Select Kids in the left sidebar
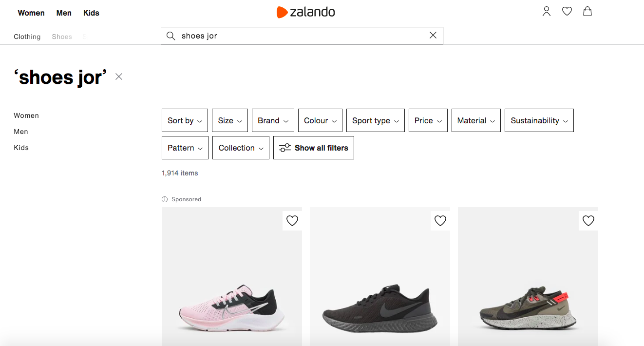Image resolution: width=644 pixels, height=346 pixels. click(x=21, y=148)
